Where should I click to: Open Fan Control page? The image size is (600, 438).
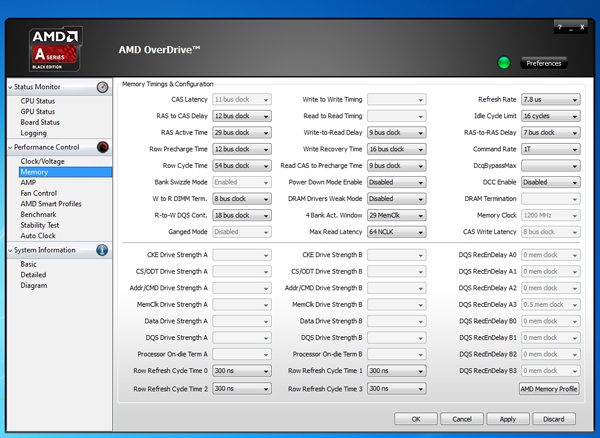[39, 193]
